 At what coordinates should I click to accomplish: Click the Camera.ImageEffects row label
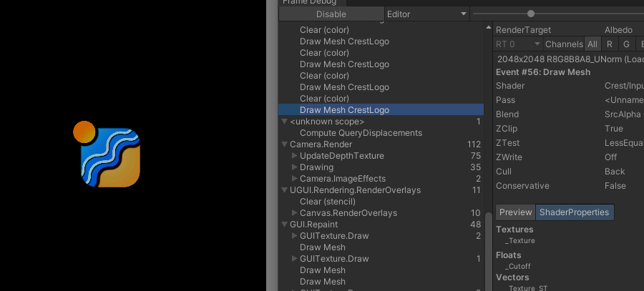(343, 179)
